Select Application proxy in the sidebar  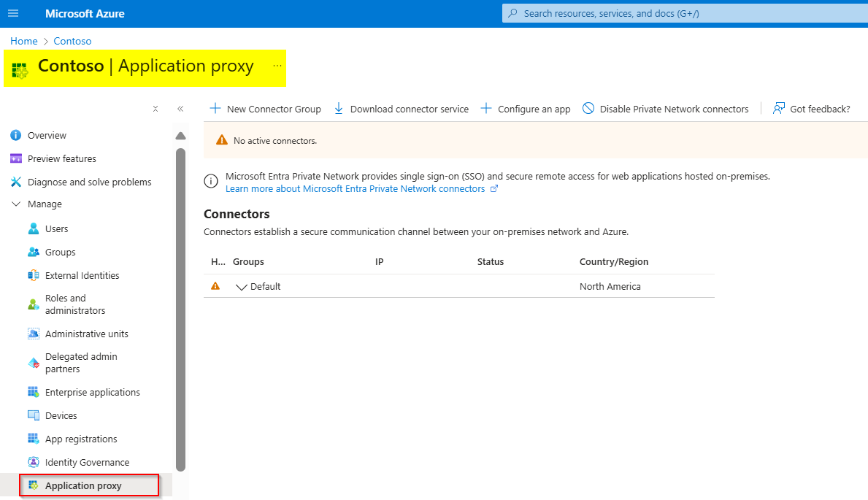pyautogui.click(x=84, y=485)
